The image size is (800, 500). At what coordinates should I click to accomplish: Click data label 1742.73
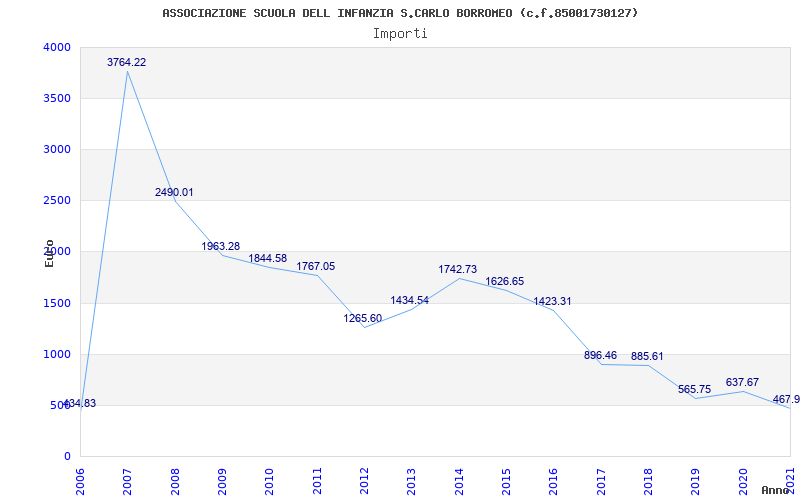(x=458, y=269)
